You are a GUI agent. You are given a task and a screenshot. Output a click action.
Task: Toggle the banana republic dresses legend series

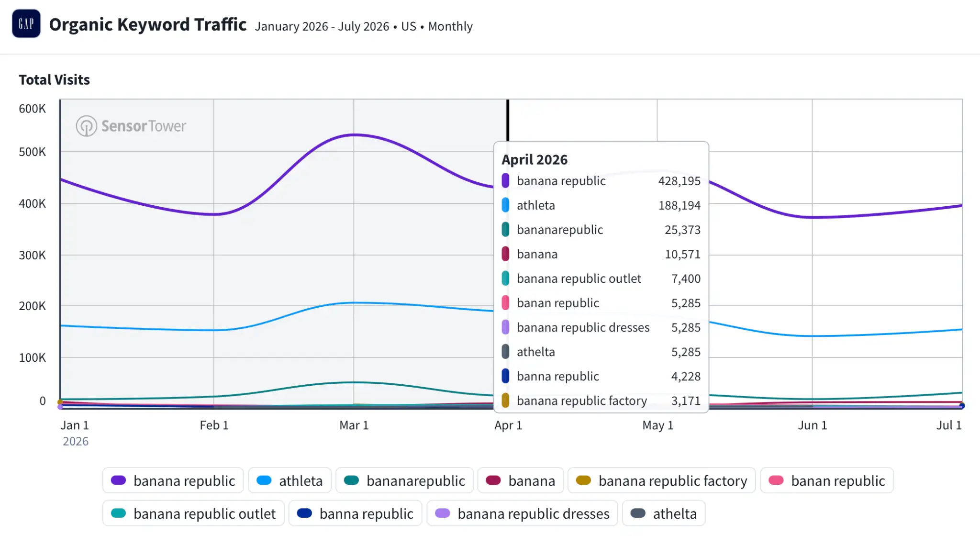tap(523, 513)
